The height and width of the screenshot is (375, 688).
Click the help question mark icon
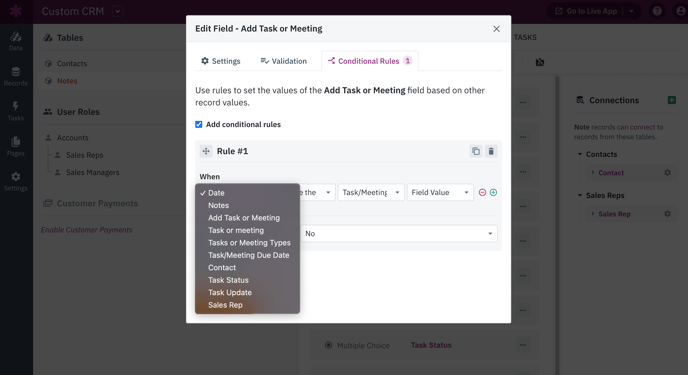(x=657, y=11)
